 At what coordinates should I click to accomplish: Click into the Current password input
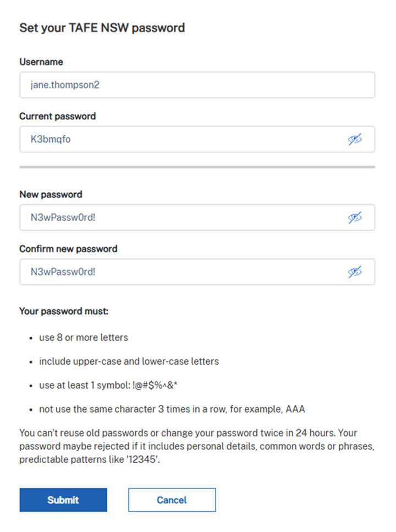[176, 140]
